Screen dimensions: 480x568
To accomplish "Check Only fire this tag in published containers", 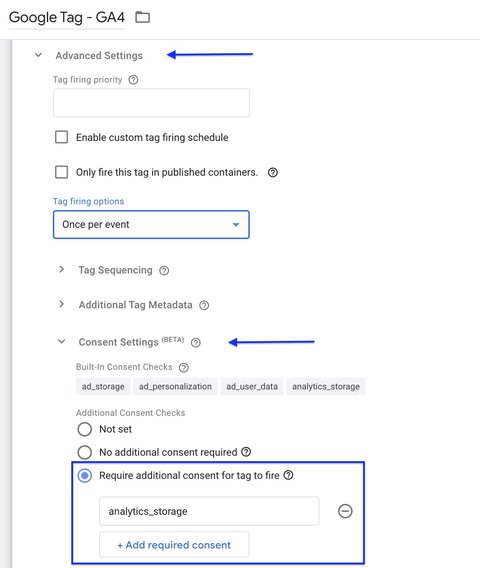I will pyautogui.click(x=61, y=172).
